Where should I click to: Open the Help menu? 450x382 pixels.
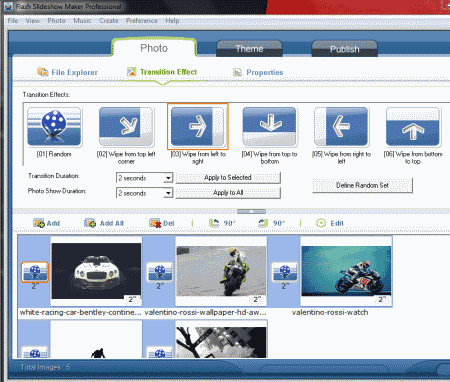coord(172,21)
